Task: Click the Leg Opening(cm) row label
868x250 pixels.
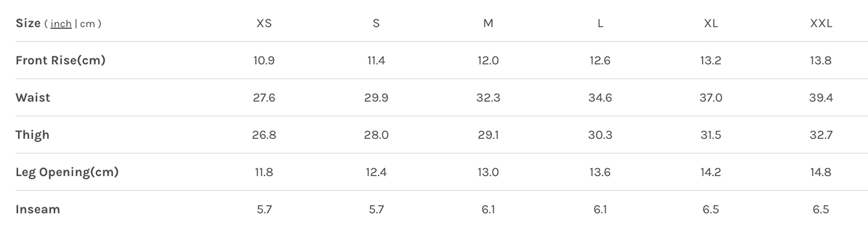Action: 67,172
